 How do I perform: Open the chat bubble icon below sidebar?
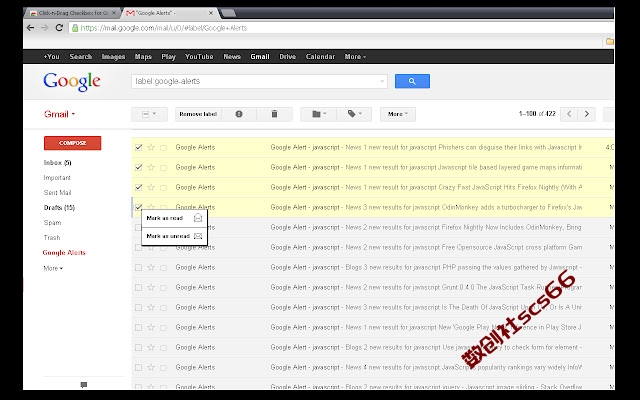pyautogui.click(x=84, y=384)
